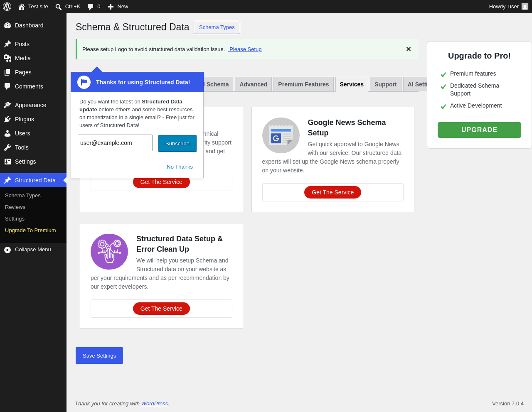This screenshot has width=532, height=412.
Task: Click the Structured Data Setup purple icon
Action: [109, 252]
